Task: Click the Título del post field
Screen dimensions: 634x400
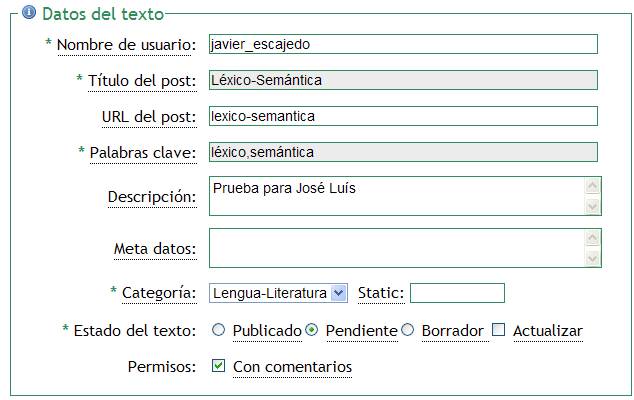Action: click(403, 80)
